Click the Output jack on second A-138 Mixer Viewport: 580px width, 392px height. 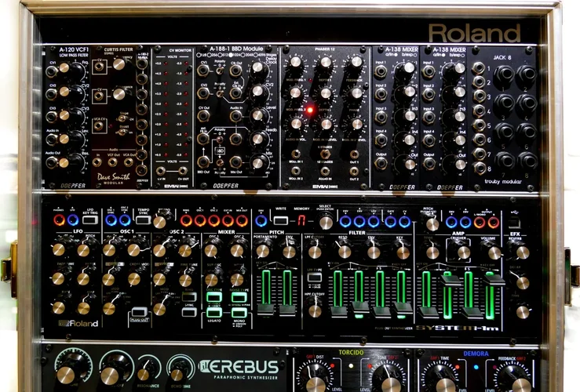click(429, 163)
